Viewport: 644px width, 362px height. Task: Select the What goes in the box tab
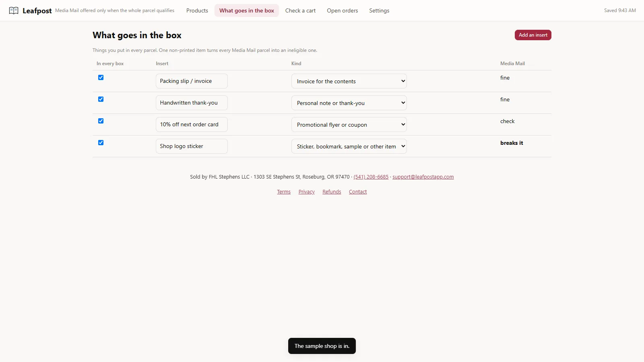tap(247, 10)
